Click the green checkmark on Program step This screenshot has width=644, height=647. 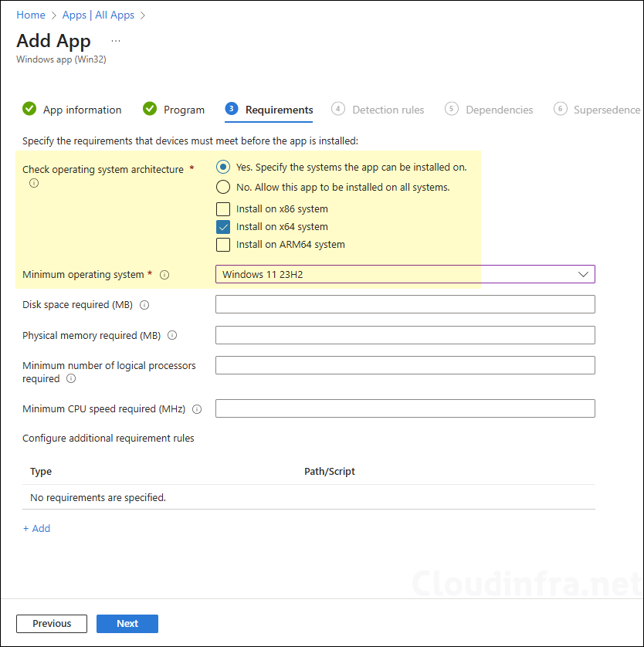tap(149, 109)
